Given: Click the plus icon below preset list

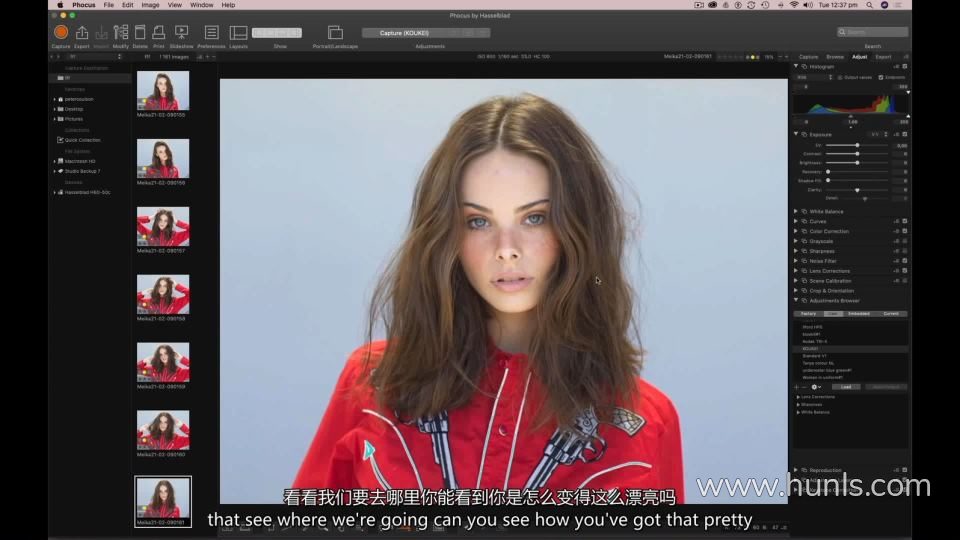Looking at the screenshot, I should (x=797, y=387).
